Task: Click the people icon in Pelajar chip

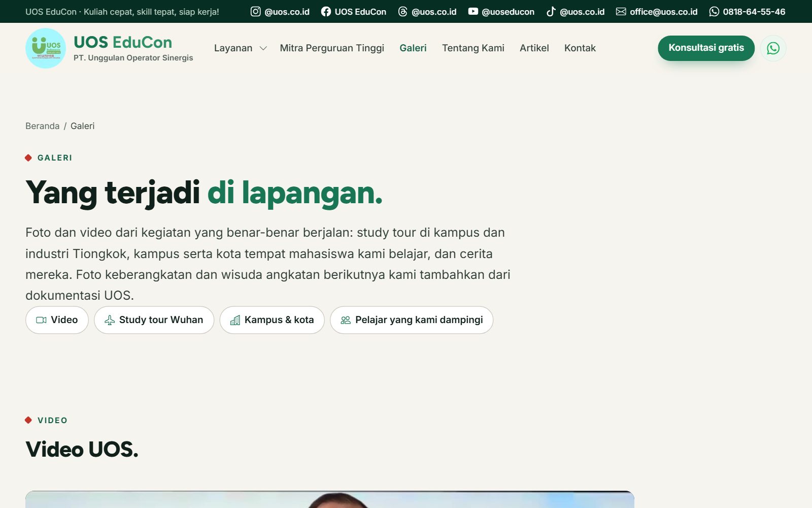Action: pyautogui.click(x=346, y=320)
